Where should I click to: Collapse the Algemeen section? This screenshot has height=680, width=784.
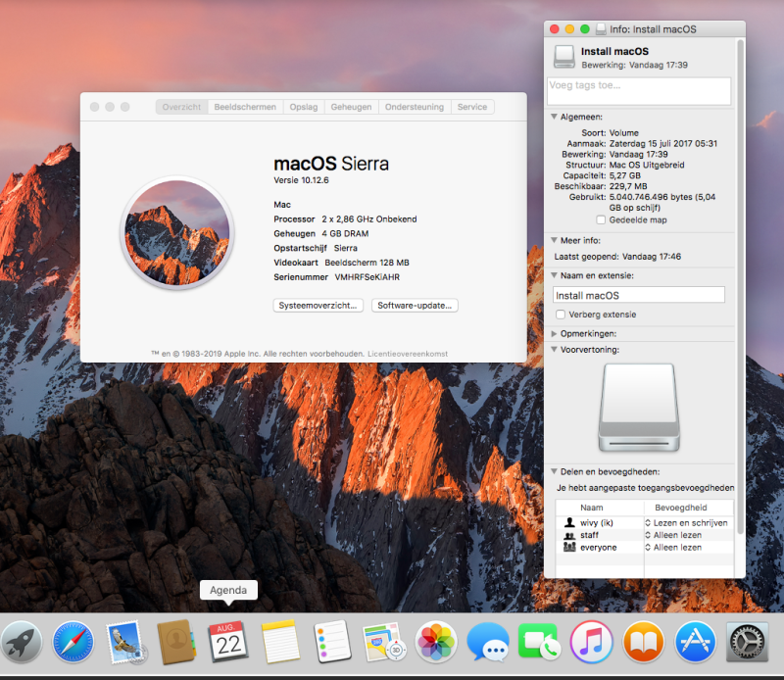point(554,117)
